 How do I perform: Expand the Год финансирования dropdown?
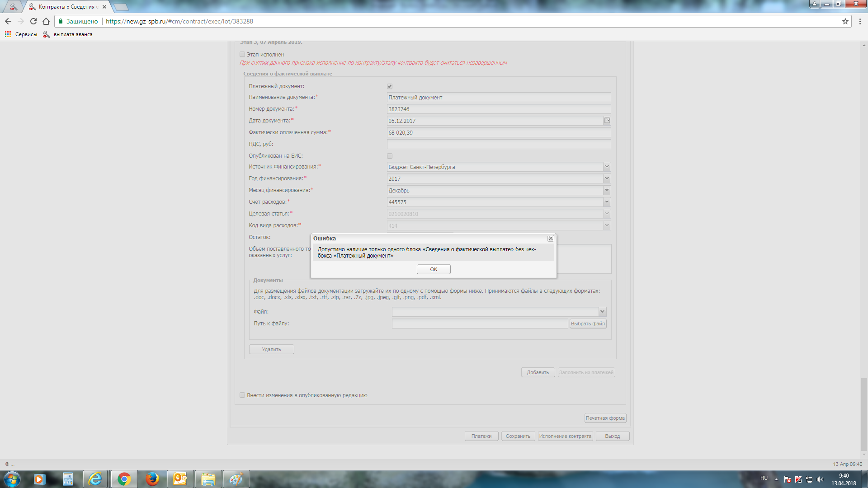click(x=607, y=179)
